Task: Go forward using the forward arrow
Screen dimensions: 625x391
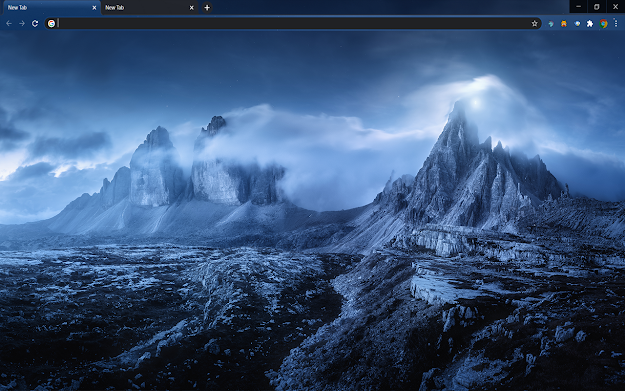Action: click(x=22, y=24)
